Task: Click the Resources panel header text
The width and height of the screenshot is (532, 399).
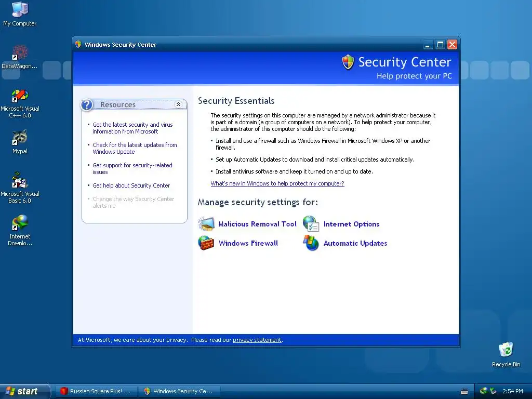Action: coord(118,104)
